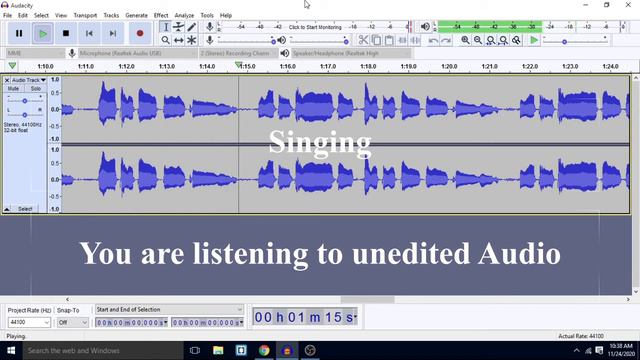This screenshot has height=360, width=640.
Task: Click the timeline at 1:20.0 mark
Action: point(449,66)
